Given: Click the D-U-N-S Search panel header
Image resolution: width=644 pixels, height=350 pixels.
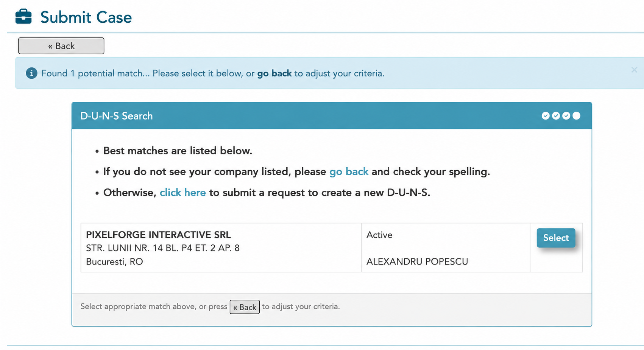Looking at the screenshot, I should [332, 116].
